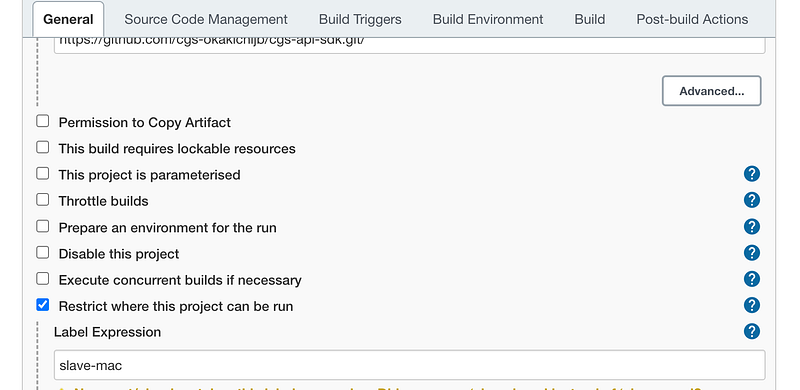Jump to Post-build Actions tab
Image resolution: width=800 pixels, height=390 pixels.
pos(692,19)
